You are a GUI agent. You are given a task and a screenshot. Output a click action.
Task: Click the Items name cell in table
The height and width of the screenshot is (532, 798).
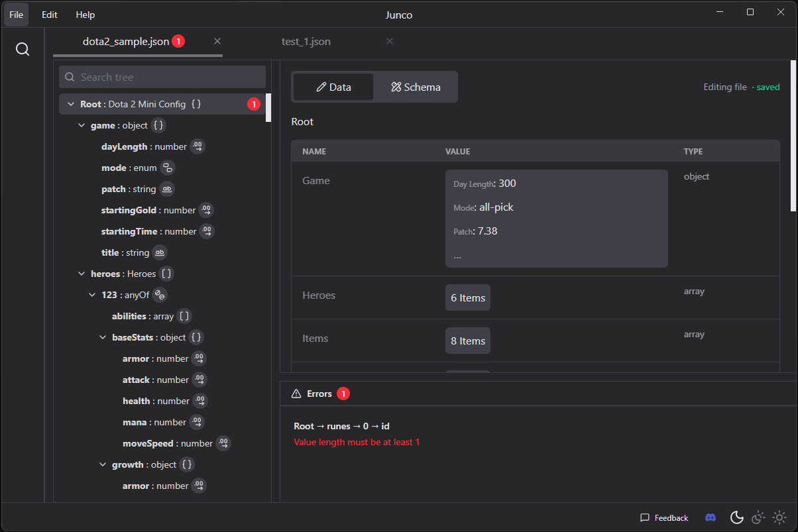tap(315, 339)
